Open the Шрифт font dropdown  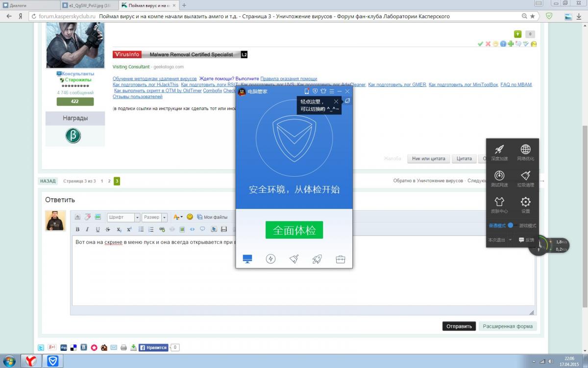[123, 217]
